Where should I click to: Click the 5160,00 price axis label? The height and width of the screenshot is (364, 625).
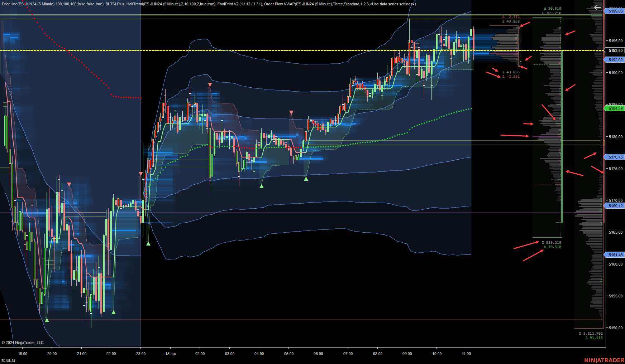[616, 264]
